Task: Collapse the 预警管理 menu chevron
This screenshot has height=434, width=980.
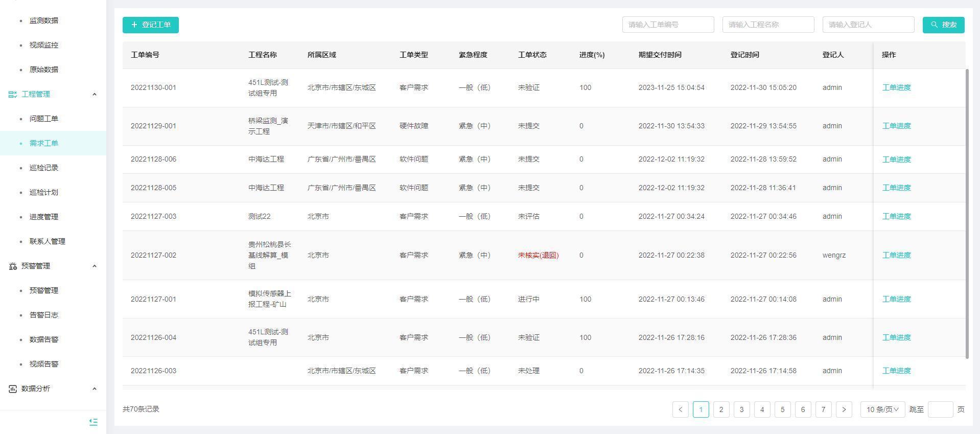Action: coord(94,266)
